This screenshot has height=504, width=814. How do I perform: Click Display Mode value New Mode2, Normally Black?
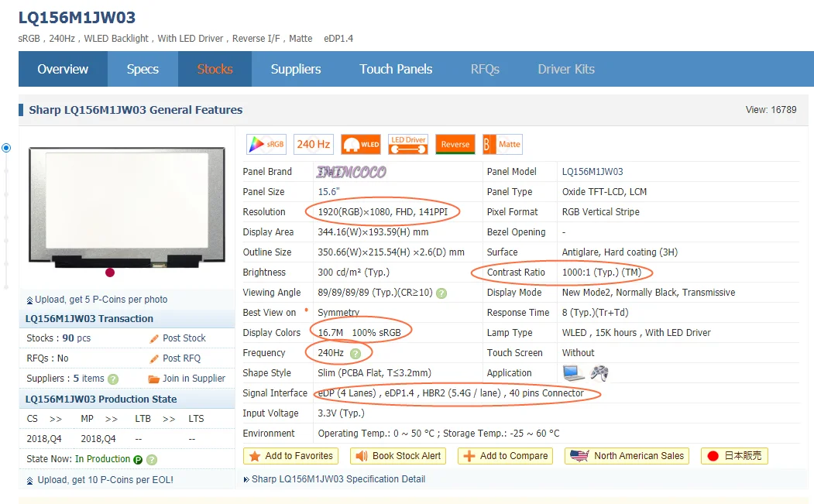[x=648, y=293]
